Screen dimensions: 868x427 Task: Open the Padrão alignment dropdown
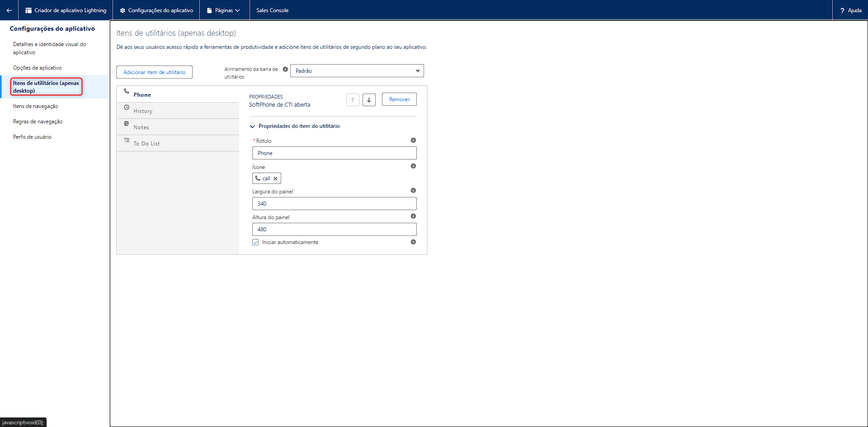[357, 71]
